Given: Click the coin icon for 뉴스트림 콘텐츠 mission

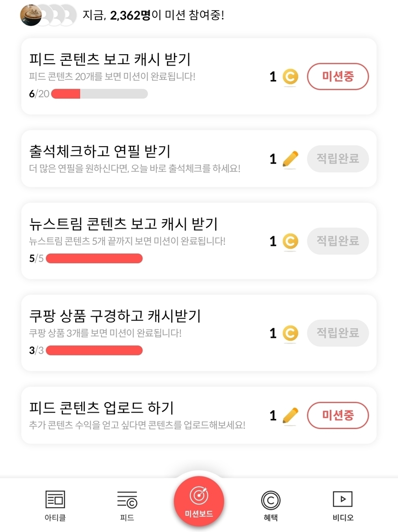Looking at the screenshot, I should click(x=290, y=241).
